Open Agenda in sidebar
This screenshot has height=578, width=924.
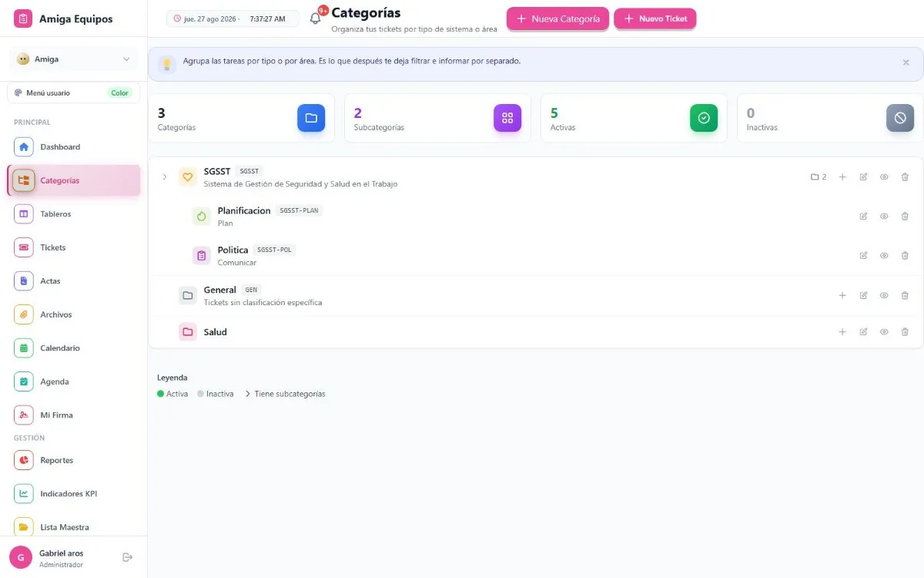click(x=74, y=381)
